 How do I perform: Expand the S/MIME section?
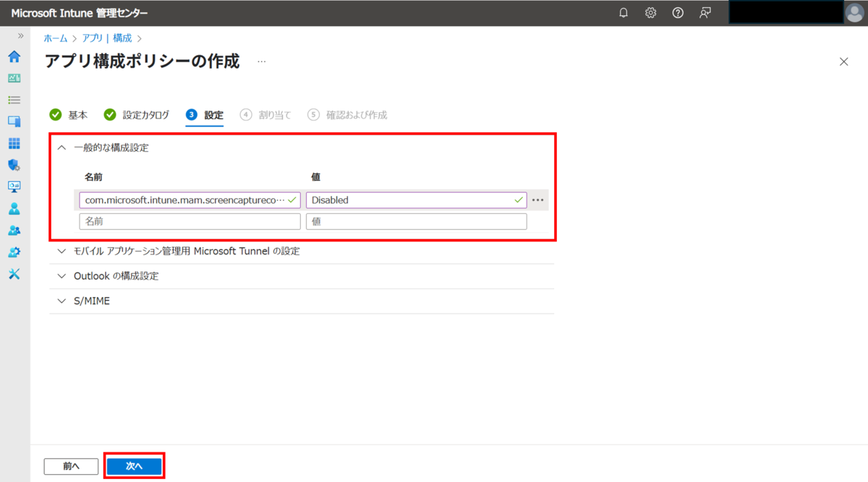pos(302,301)
